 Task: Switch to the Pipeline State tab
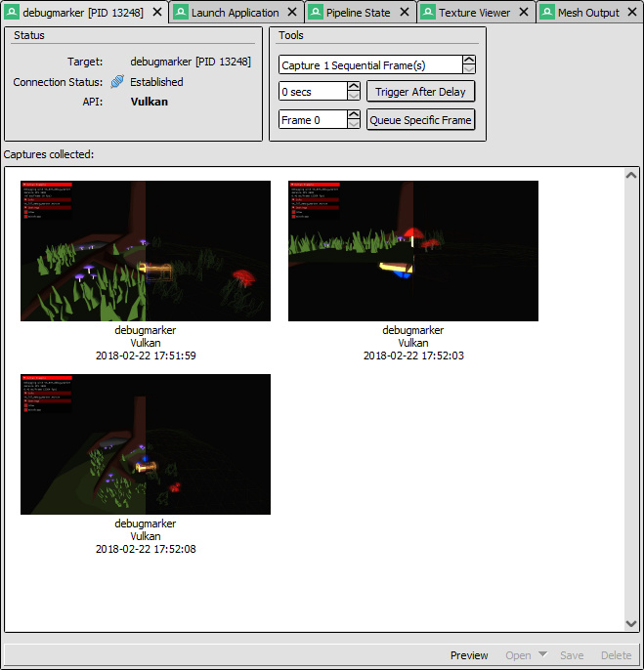pyautogui.click(x=358, y=13)
